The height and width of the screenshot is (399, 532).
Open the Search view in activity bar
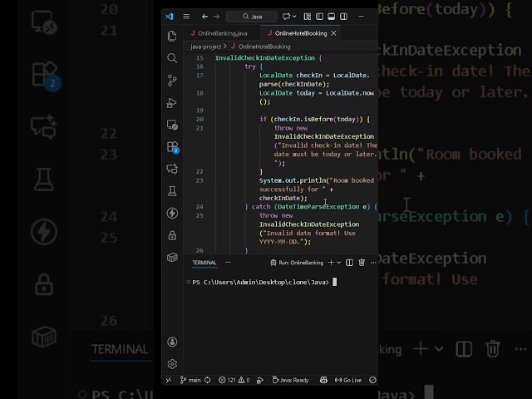tap(172, 58)
